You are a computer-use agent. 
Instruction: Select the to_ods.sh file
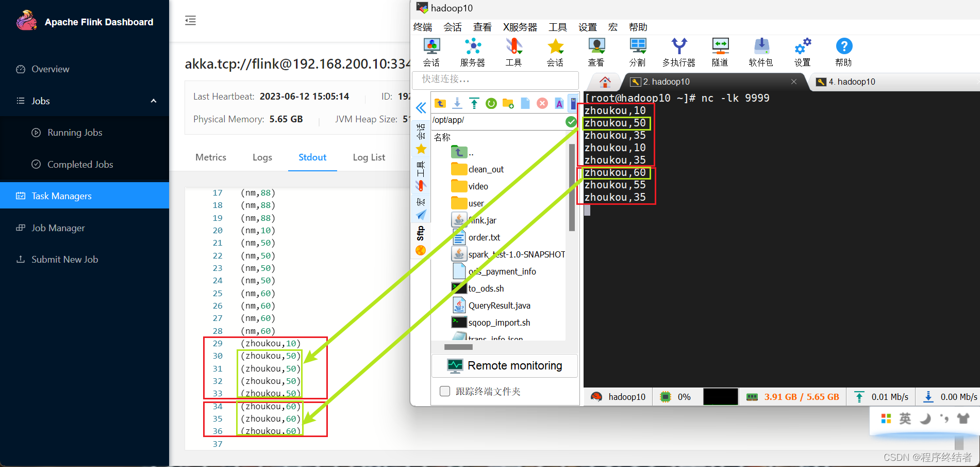(x=478, y=288)
